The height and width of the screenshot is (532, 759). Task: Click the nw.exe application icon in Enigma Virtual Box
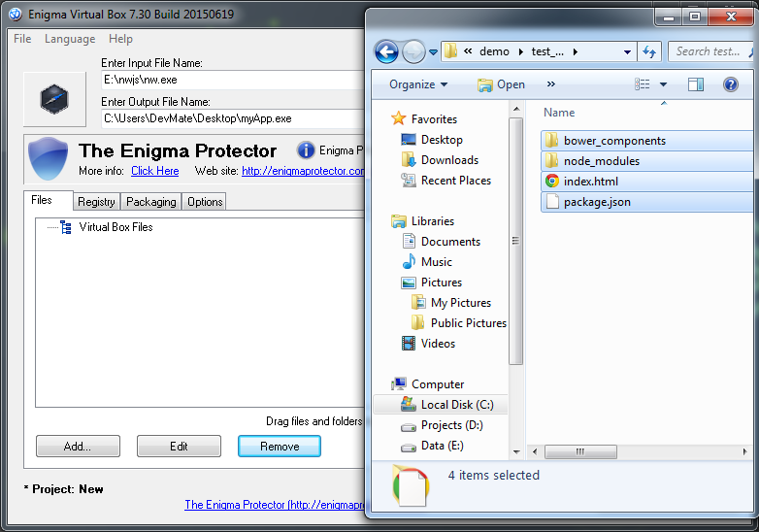click(x=54, y=99)
